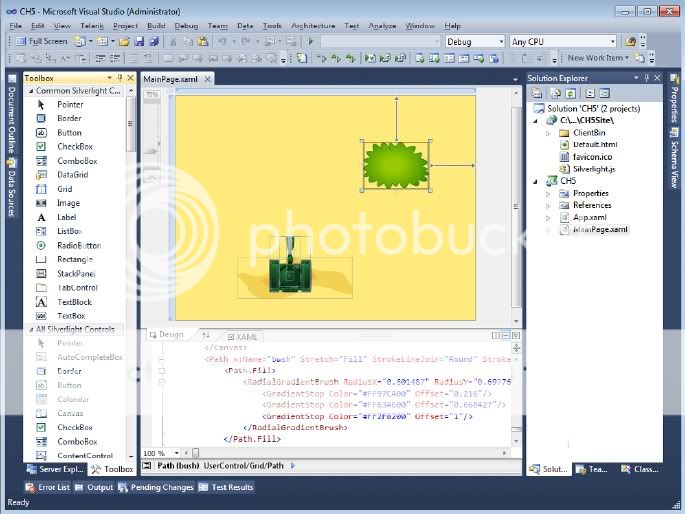The image size is (685, 514).
Task: Open the Architecture menu
Action: coord(313,26)
